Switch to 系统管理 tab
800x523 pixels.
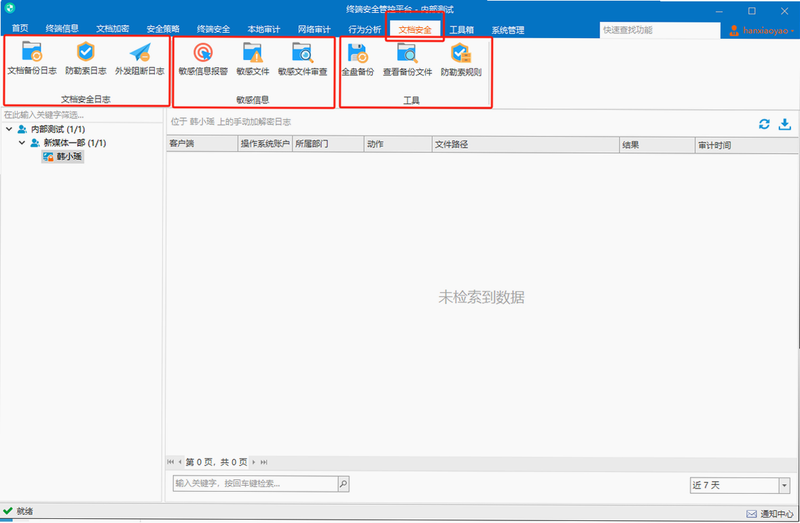coord(508,30)
